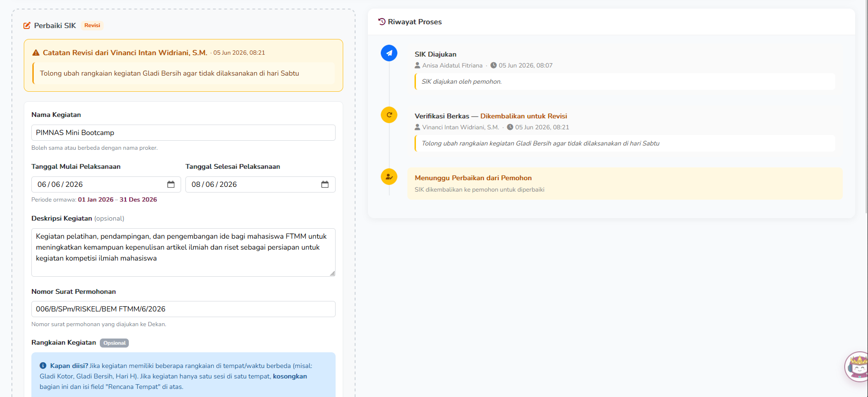Click the Opsional badge beside Rangkaian Kegiatan
868x397 pixels.
click(115, 343)
